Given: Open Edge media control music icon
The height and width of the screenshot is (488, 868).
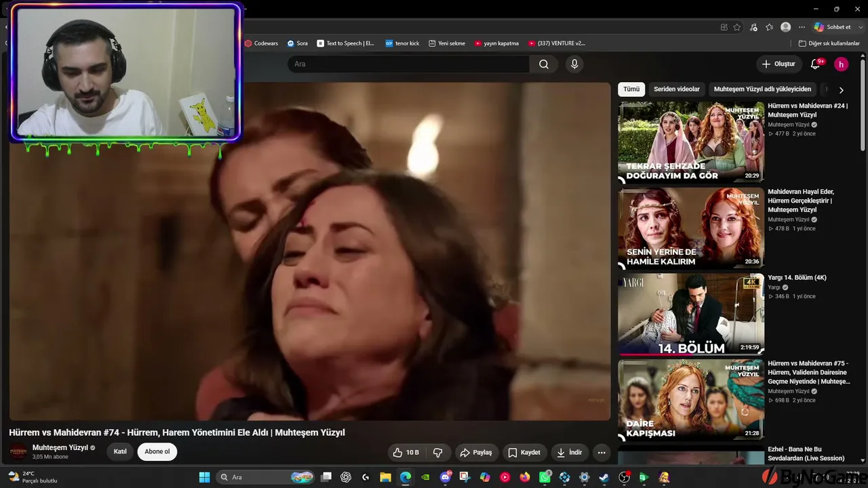Looking at the screenshot, I should (753, 27).
